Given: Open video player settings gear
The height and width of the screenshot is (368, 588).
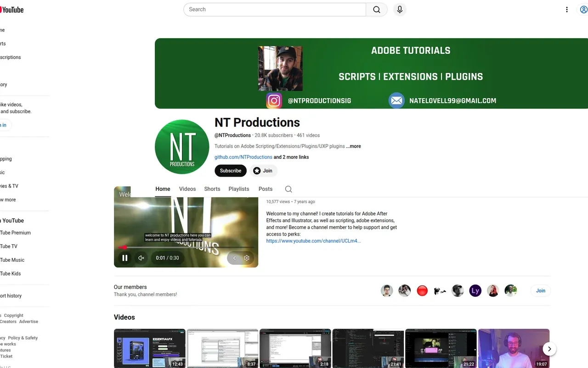Looking at the screenshot, I should coord(247,258).
